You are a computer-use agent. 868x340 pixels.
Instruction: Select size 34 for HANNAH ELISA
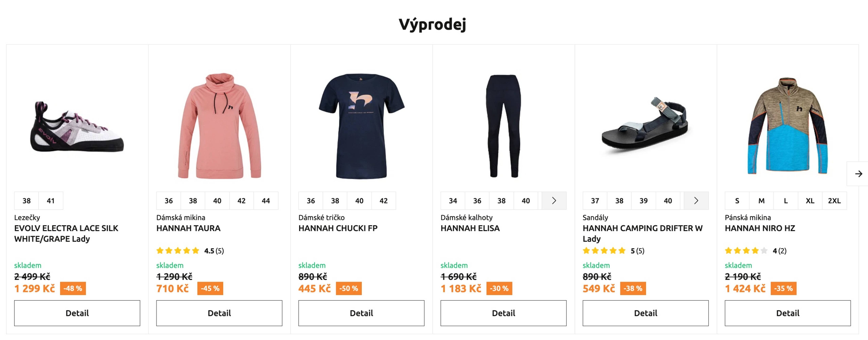coord(453,201)
